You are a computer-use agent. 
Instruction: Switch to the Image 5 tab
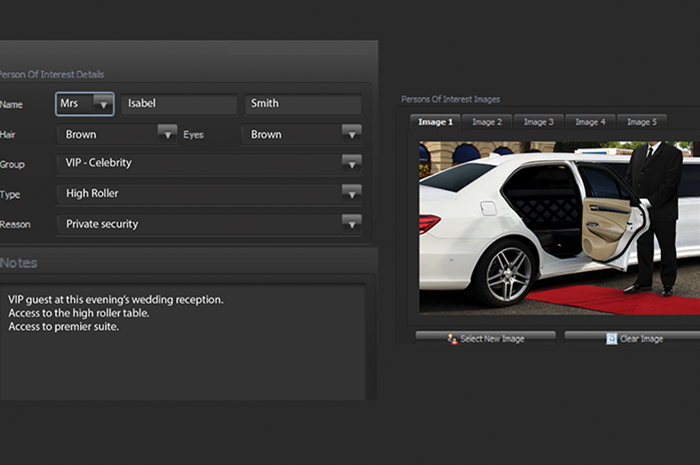(x=642, y=122)
